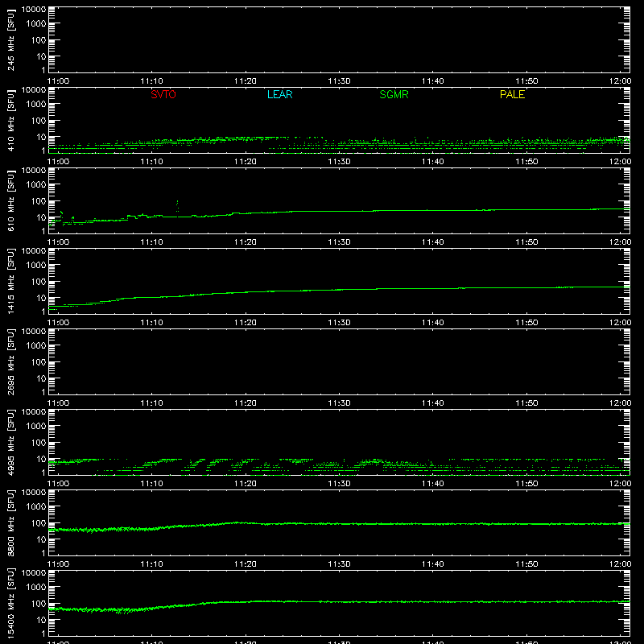This screenshot has width=644, height=644.
Task: Click 11:40 tick label under 1415 MHz panel
Action: click(433, 323)
